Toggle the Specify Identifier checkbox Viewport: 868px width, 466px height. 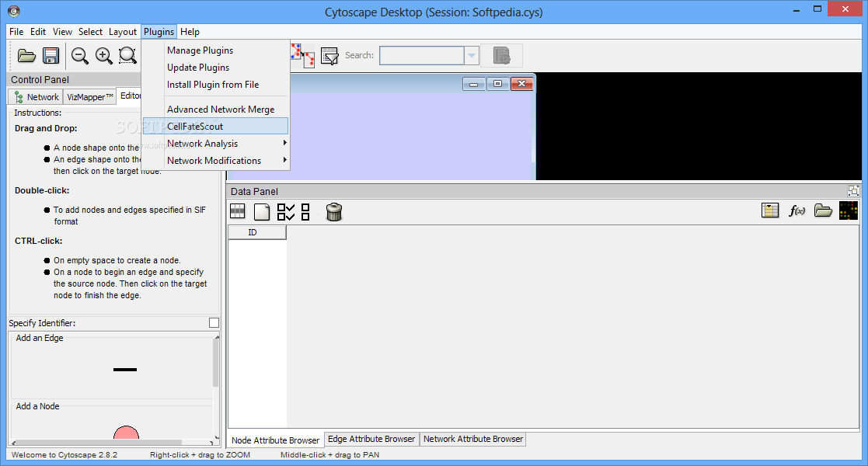click(214, 322)
